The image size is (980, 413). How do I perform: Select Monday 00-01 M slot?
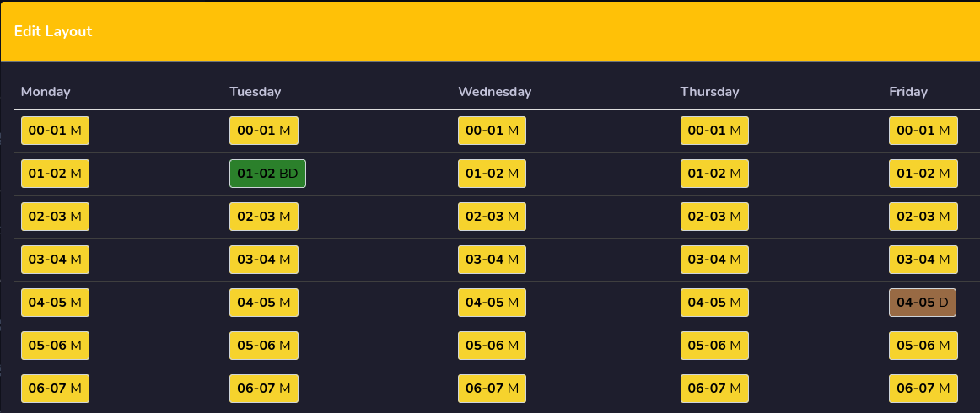(55, 131)
